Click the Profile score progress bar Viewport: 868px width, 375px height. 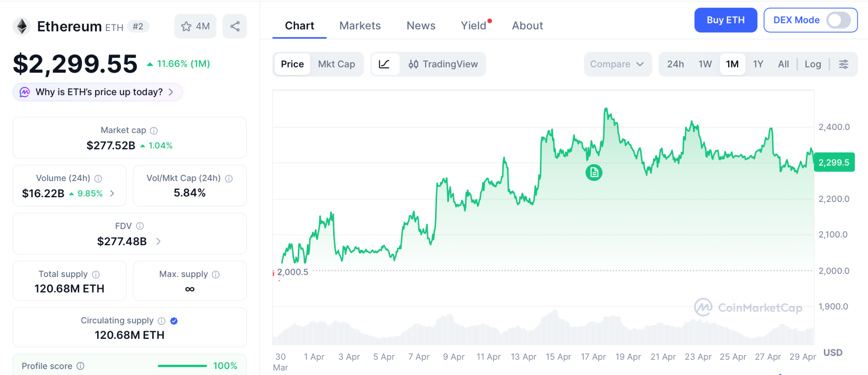[x=182, y=366]
